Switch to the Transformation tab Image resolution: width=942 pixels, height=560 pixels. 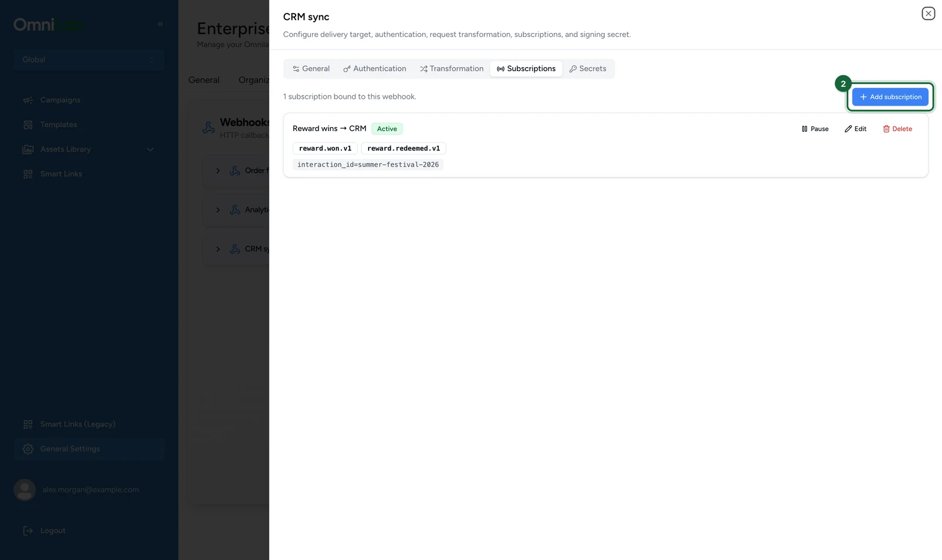pos(452,69)
